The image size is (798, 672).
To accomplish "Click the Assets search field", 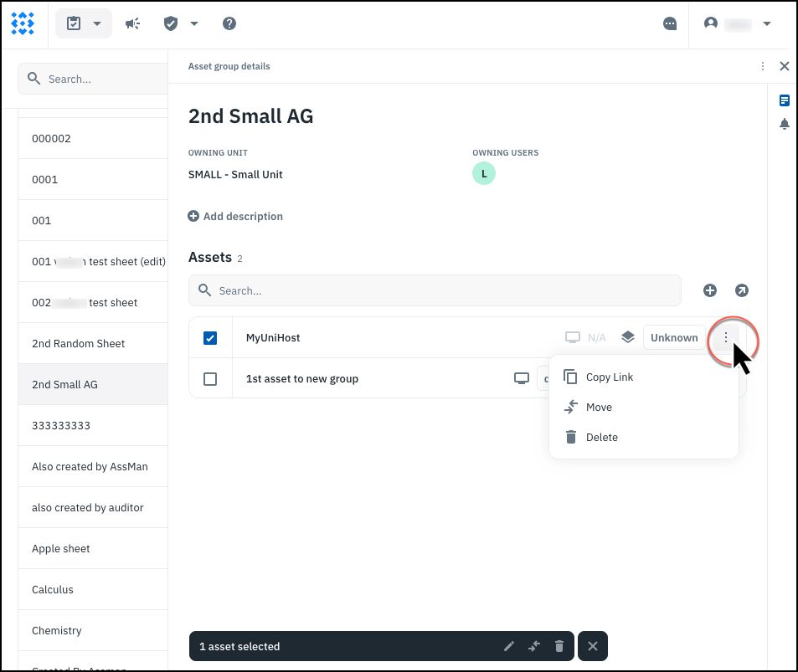I will coord(435,290).
